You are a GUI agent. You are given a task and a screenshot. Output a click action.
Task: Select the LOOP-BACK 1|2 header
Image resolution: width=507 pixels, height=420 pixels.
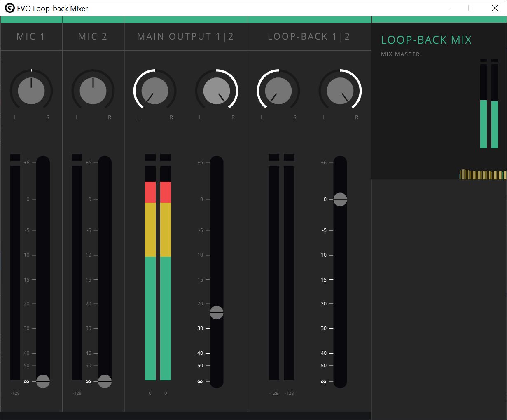309,37
